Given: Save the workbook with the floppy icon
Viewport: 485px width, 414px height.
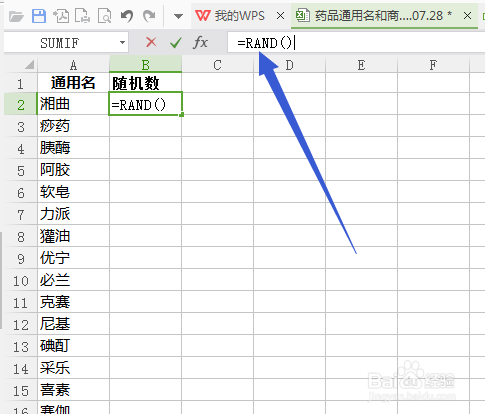Looking at the screenshot, I should (39, 16).
